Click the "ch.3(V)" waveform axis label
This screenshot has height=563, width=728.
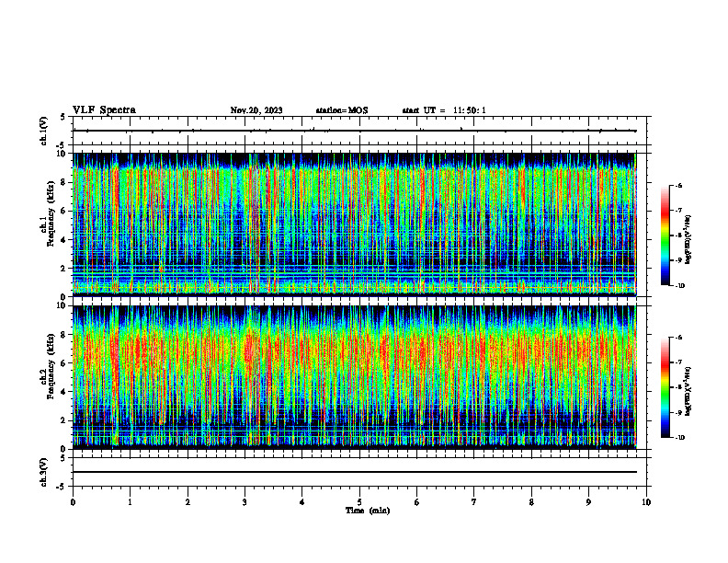click(43, 473)
